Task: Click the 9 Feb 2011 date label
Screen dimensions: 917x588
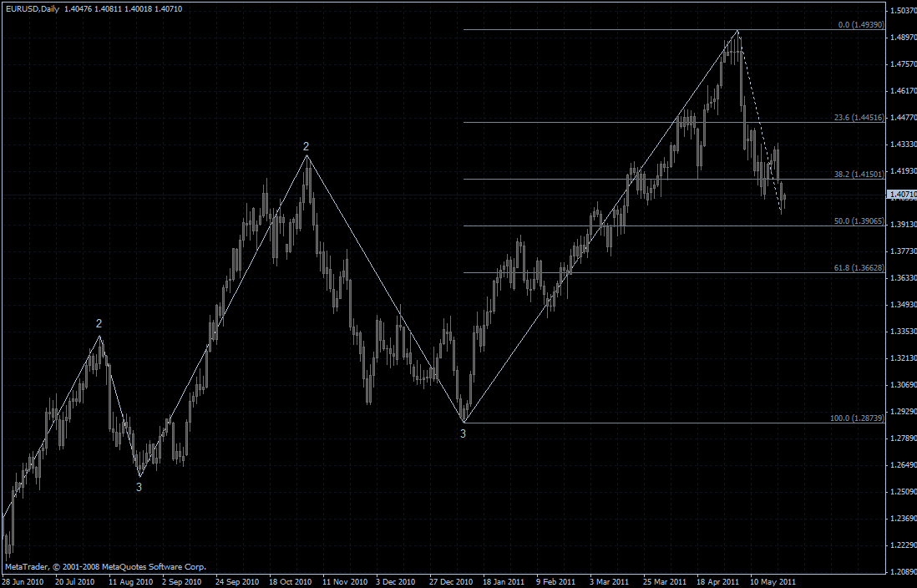Action: click(556, 582)
